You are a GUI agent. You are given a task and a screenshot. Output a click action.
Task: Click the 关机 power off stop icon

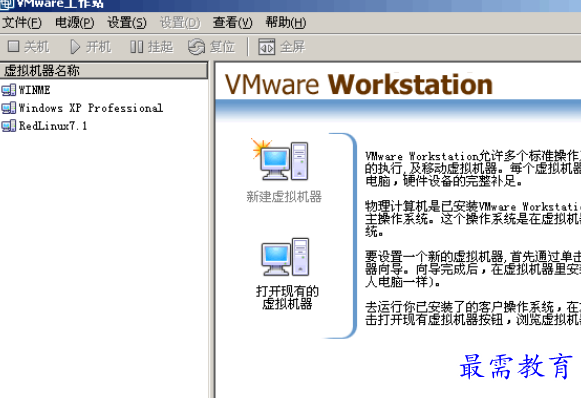(13, 46)
